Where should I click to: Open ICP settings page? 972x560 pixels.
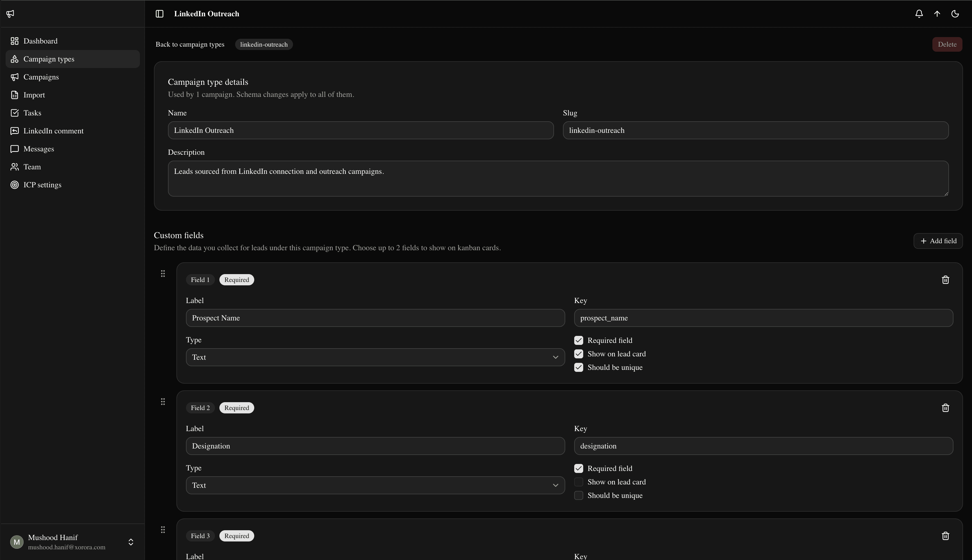(73, 185)
